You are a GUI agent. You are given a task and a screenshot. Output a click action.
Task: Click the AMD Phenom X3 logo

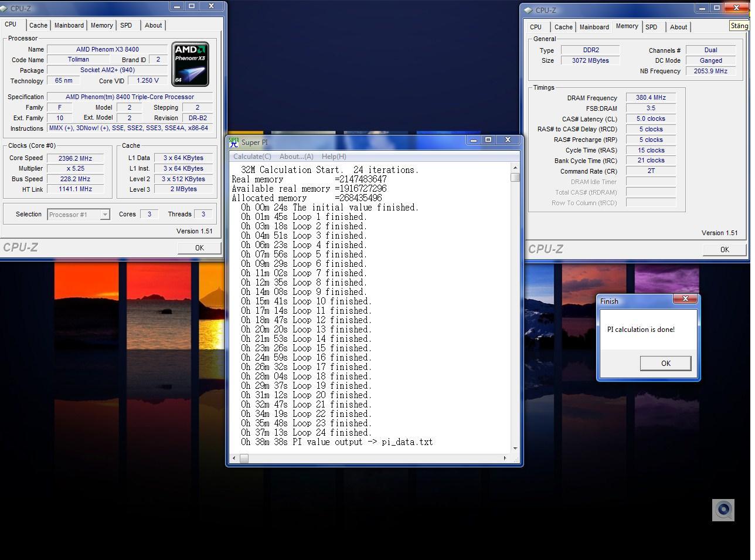190,64
